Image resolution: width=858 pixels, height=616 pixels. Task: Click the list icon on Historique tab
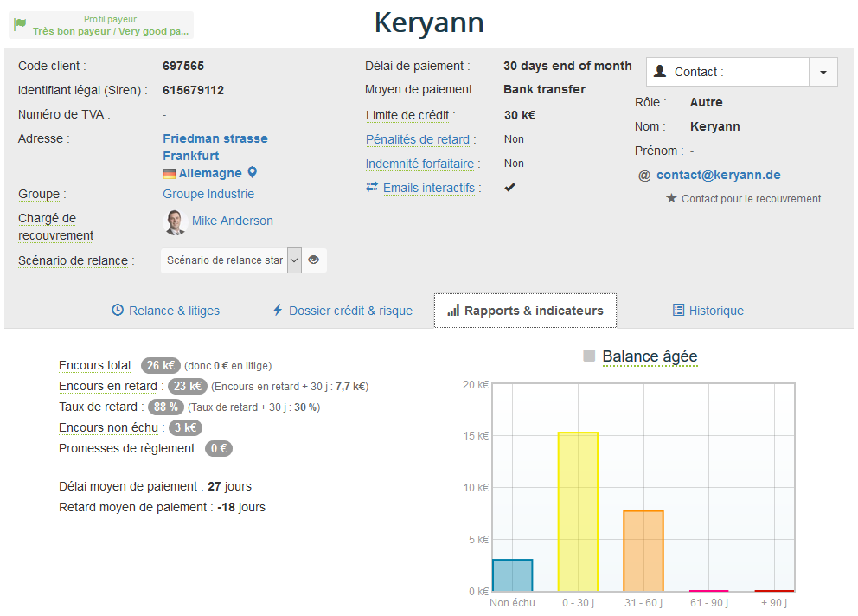(678, 311)
